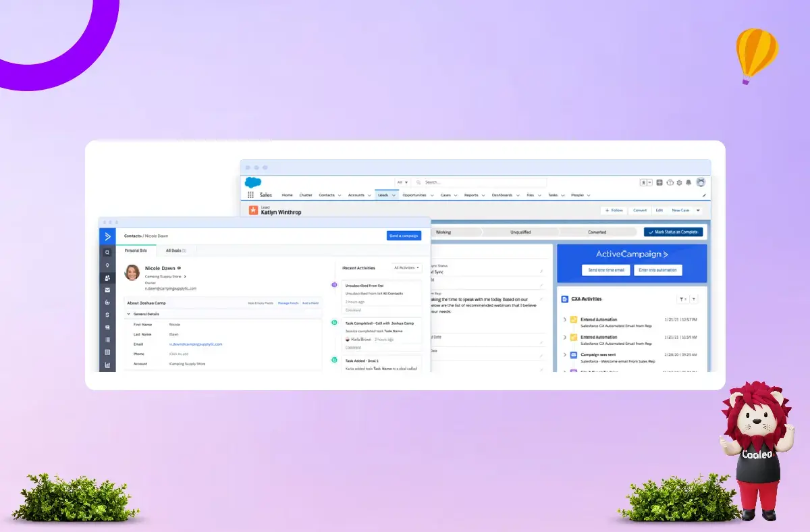This screenshot has height=532, width=810.
Task: Open the Reports bar-chart icon in sidebar
Action: tap(107, 365)
